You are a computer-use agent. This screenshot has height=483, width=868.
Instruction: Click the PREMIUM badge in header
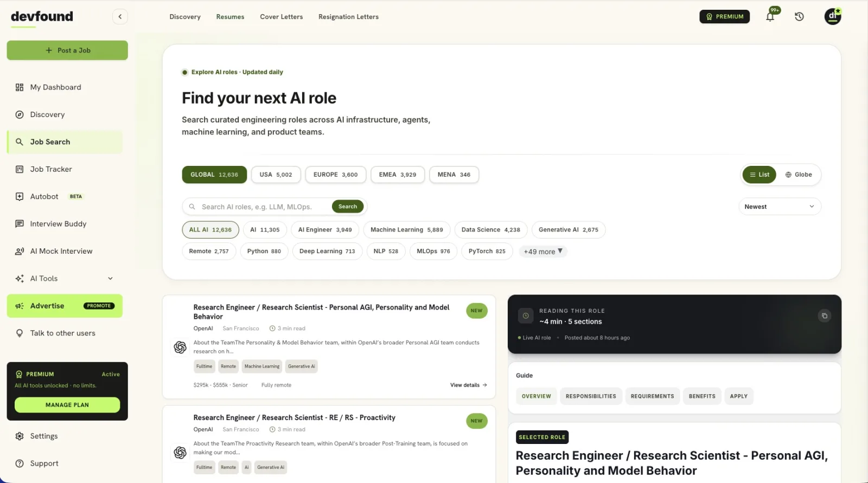coord(725,17)
